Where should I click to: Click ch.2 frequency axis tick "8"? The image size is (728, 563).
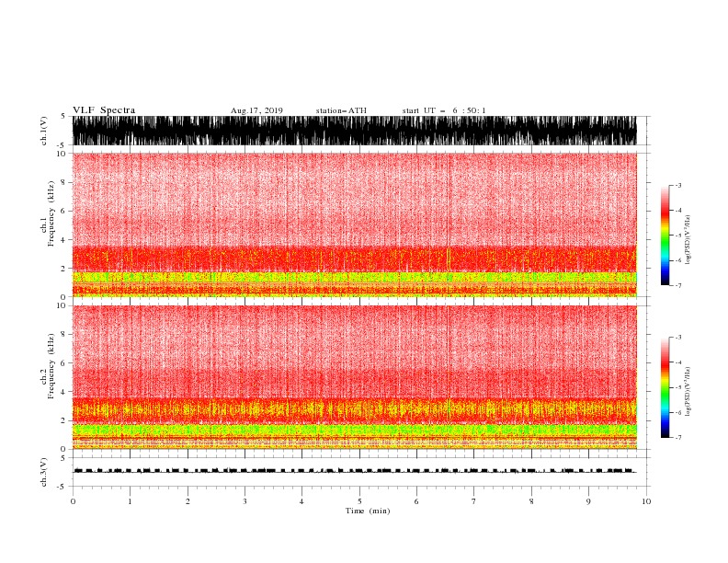pyautogui.click(x=63, y=335)
